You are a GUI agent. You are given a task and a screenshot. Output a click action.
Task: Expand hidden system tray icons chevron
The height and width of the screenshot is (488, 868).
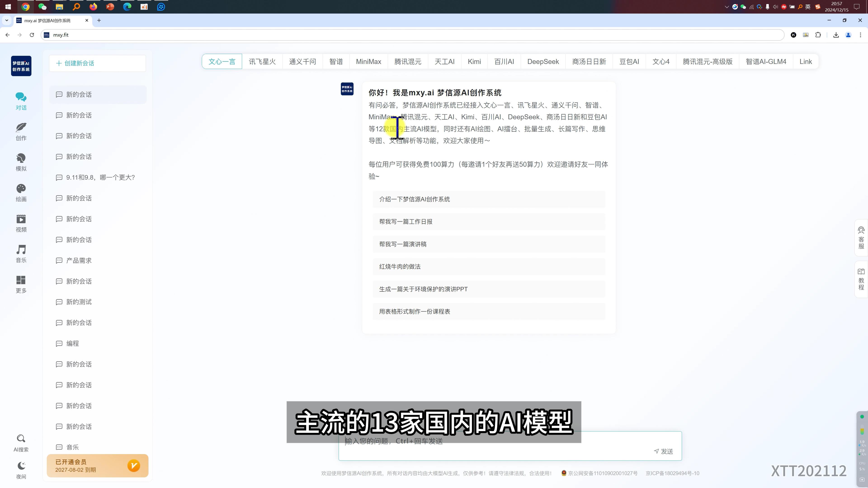[726, 7]
